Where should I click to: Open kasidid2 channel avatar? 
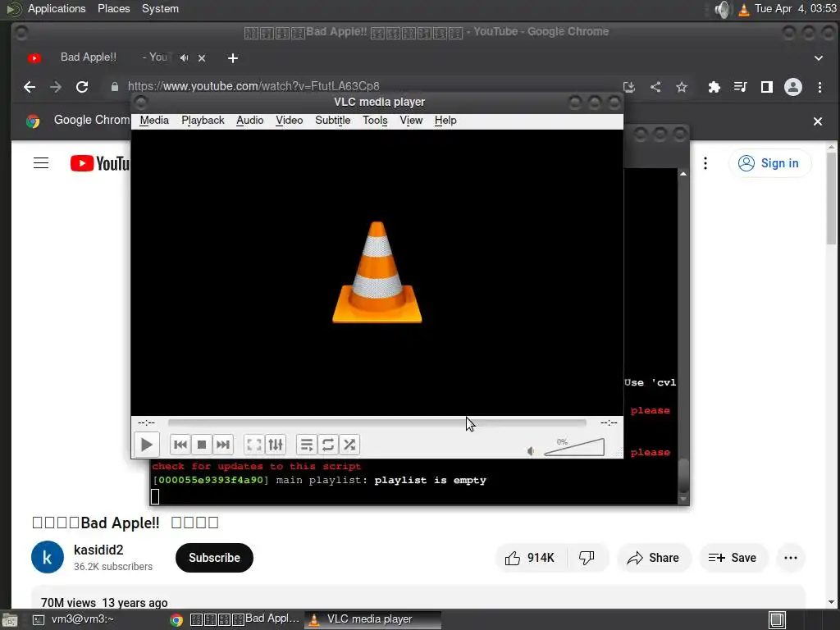[x=47, y=557]
